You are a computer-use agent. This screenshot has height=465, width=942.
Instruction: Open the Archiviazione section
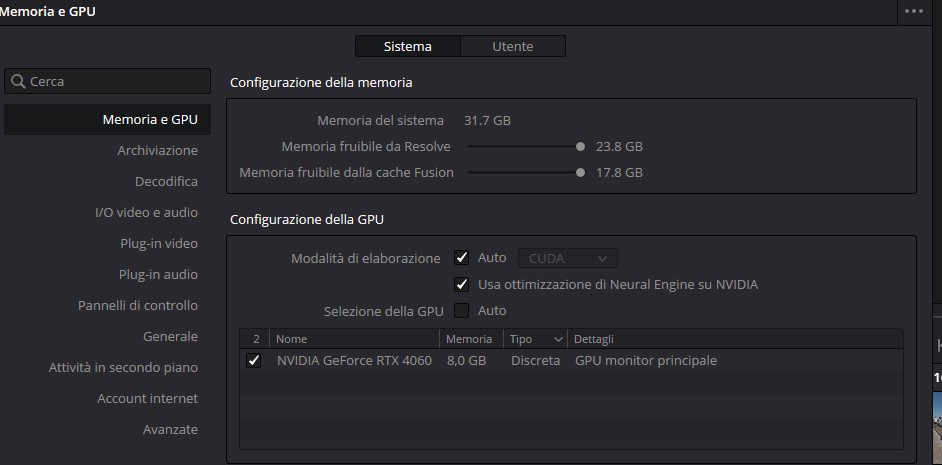point(157,150)
